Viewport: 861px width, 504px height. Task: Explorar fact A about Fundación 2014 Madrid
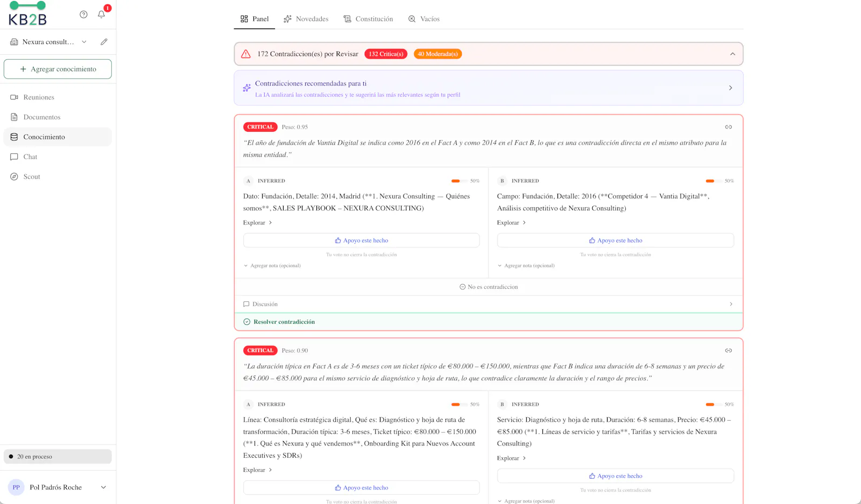click(x=257, y=223)
